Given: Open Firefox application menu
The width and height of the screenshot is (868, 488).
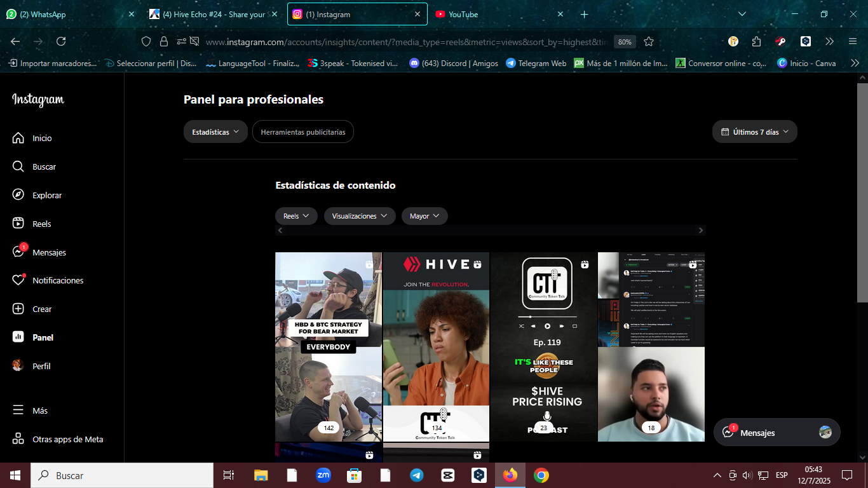Looking at the screenshot, I should (853, 41).
